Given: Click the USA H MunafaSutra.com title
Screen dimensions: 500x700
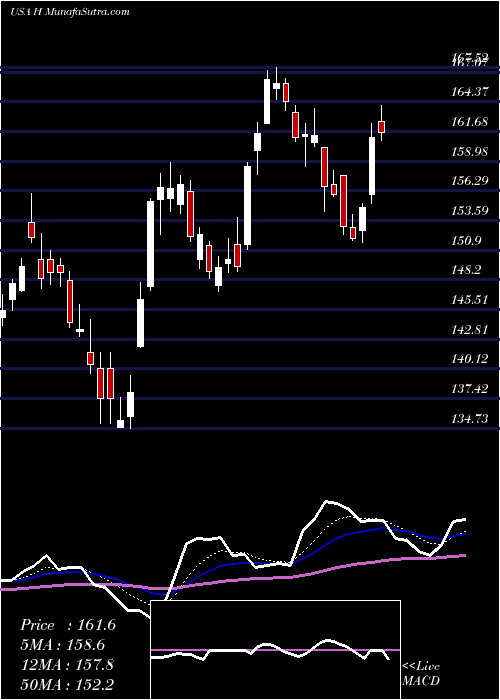Looking at the screenshot, I should (x=70, y=11).
